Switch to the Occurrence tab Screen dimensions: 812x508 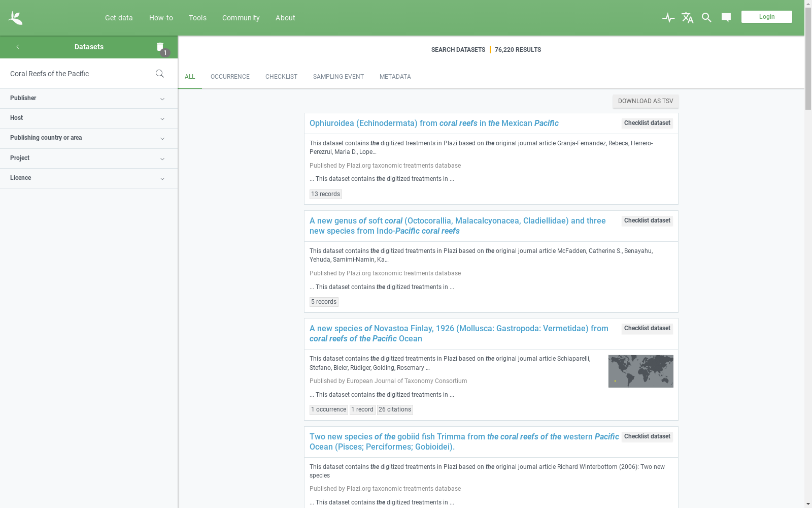tap(230, 77)
